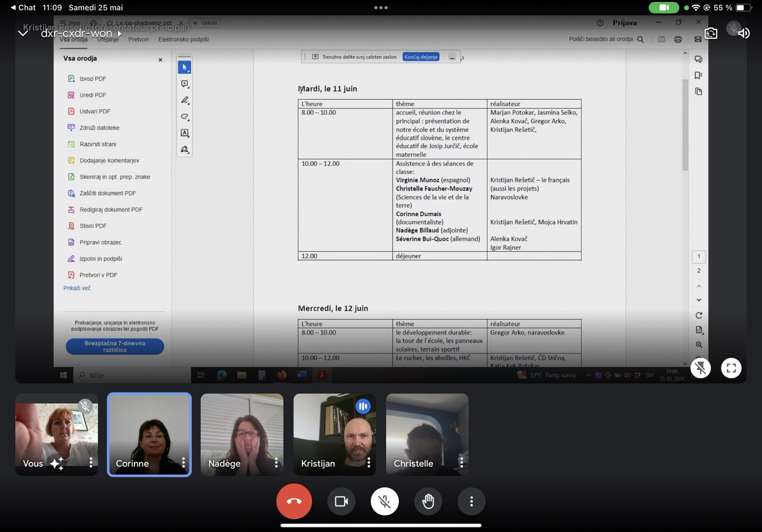This screenshot has height=532, width=762.
Task: Leave the call with the red hang-up button
Action: (294, 502)
